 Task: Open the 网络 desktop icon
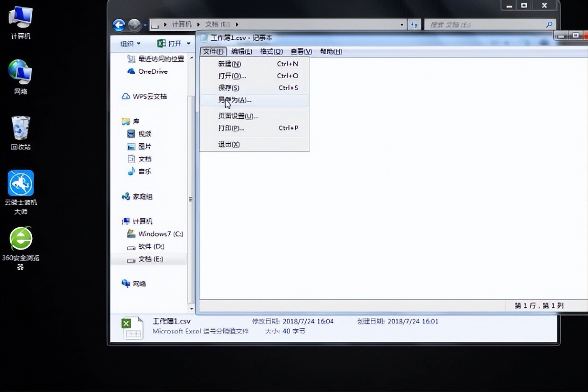21,77
